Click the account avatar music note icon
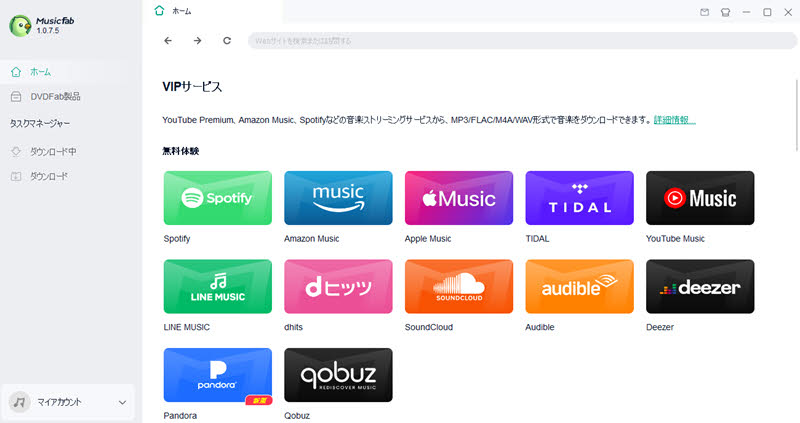The width and height of the screenshot is (800, 423). (19, 402)
